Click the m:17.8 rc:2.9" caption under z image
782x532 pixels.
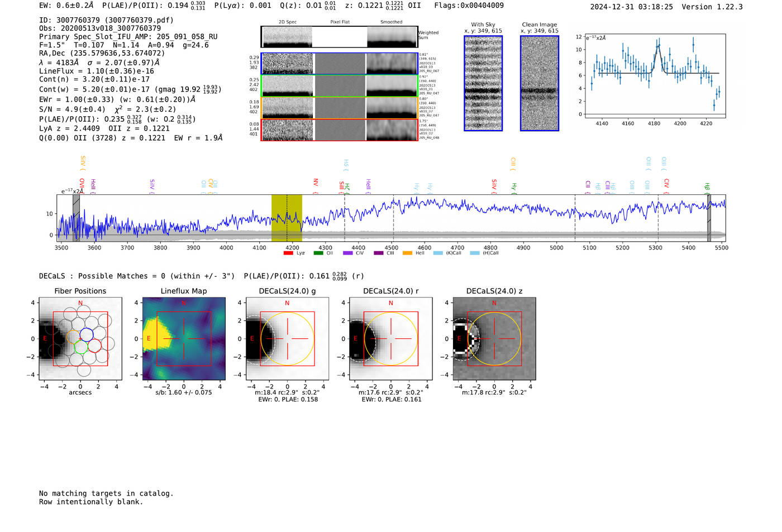(494, 392)
